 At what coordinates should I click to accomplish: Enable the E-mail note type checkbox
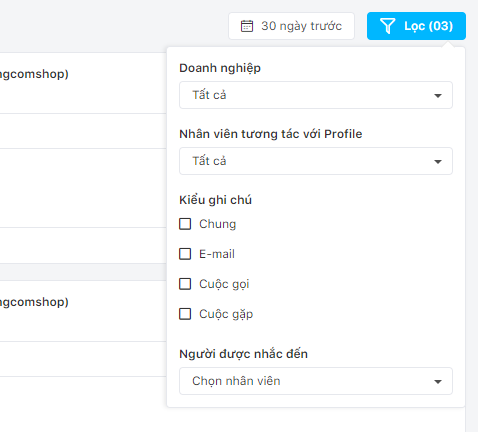coord(185,254)
